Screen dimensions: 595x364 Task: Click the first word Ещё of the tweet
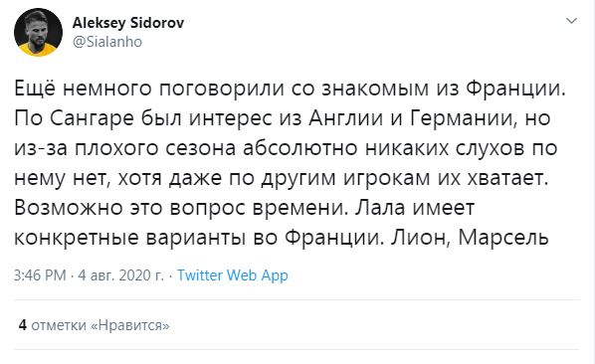click(35, 88)
